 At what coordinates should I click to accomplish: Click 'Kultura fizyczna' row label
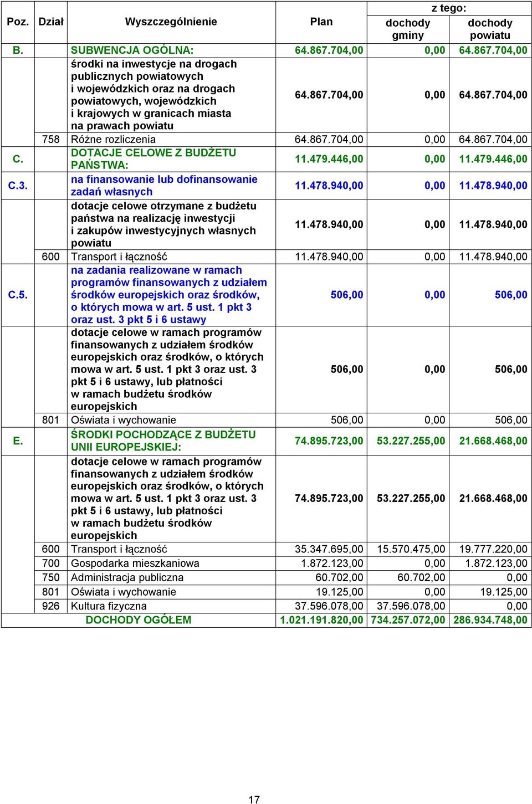[109, 607]
